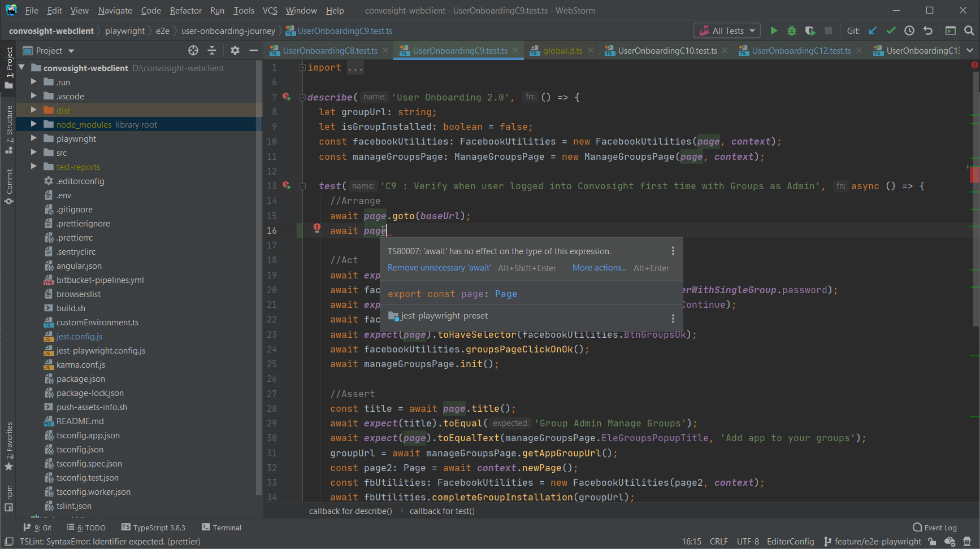The width and height of the screenshot is (980, 549).
Task: Open Project panel gear settings
Action: (235, 51)
